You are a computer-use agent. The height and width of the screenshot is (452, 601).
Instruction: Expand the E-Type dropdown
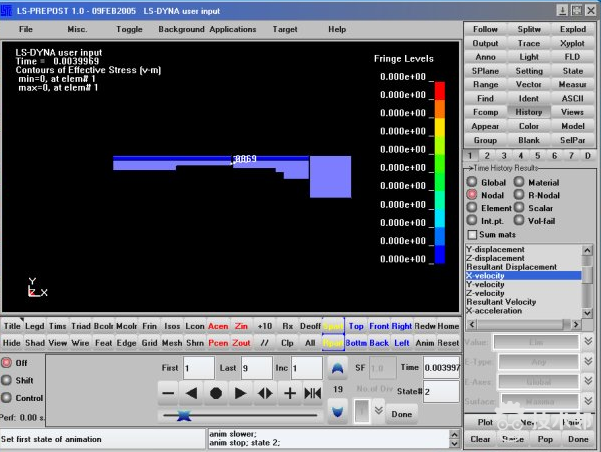click(588, 361)
